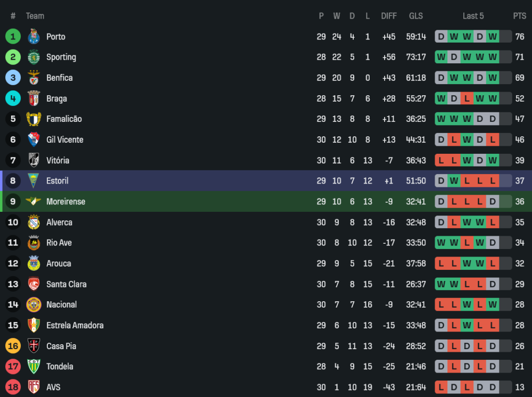Click the Moreirense club crest

(34, 201)
